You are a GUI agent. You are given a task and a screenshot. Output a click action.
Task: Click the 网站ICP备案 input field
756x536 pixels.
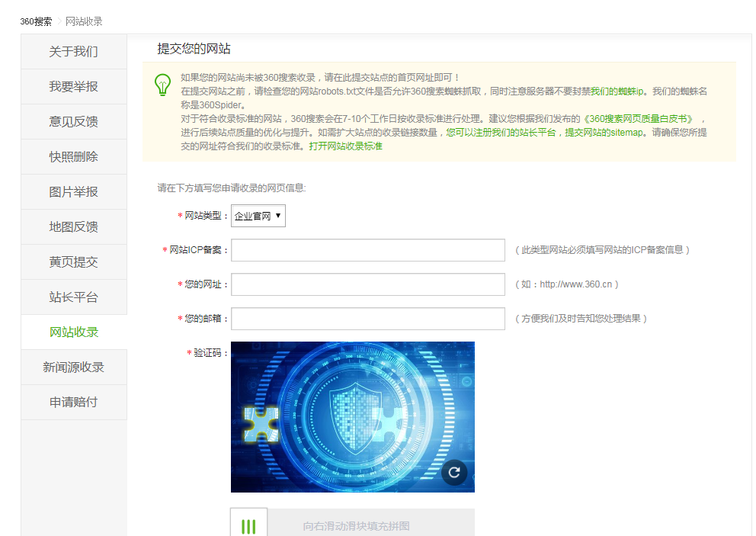coord(368,250)
